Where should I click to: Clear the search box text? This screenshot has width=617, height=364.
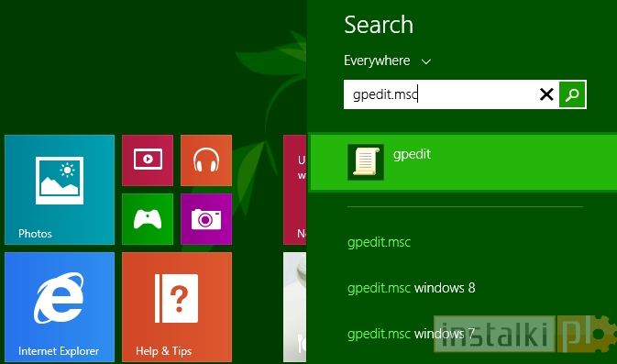546,94
